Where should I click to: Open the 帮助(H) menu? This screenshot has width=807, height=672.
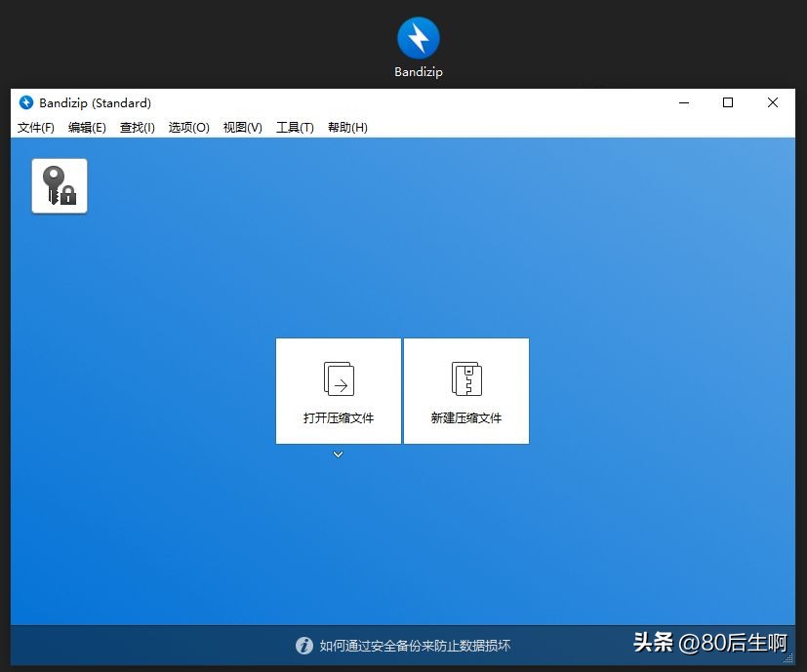click(x=346, y=127)
